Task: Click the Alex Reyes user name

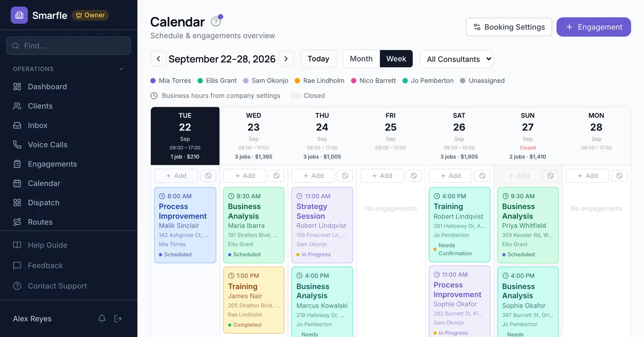Action: pos(32,319)
